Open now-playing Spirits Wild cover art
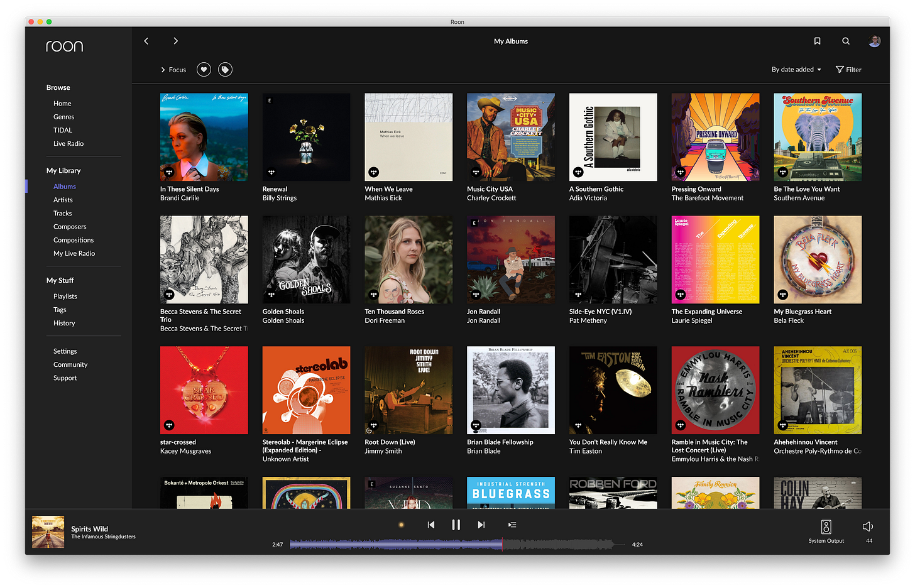Screen dimensions: 915x588 (48, 532)
